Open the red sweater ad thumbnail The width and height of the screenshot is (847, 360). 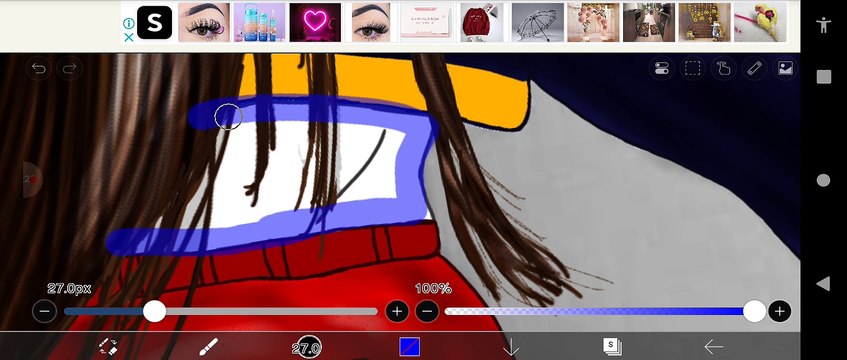tap(482, 22)
